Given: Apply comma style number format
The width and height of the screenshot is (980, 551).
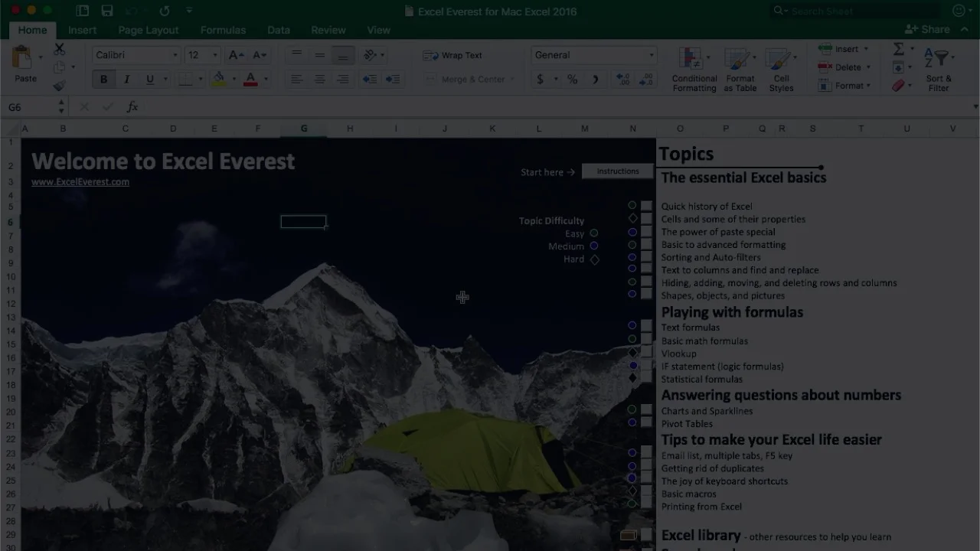Looking at the screenshot, I should coord(595,80).
